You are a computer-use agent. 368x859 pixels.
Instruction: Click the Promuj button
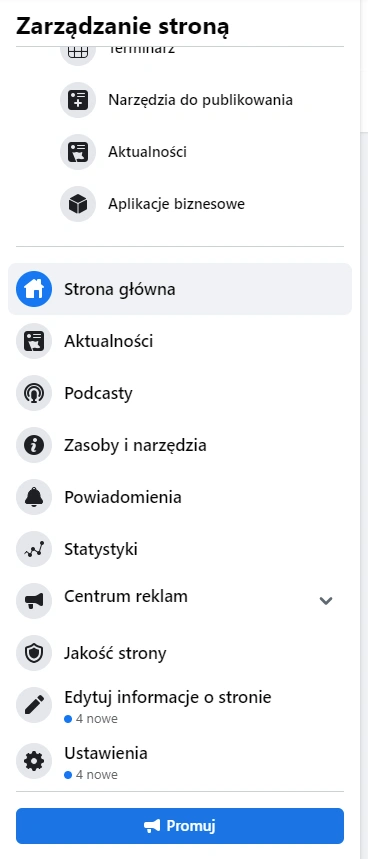180,826
